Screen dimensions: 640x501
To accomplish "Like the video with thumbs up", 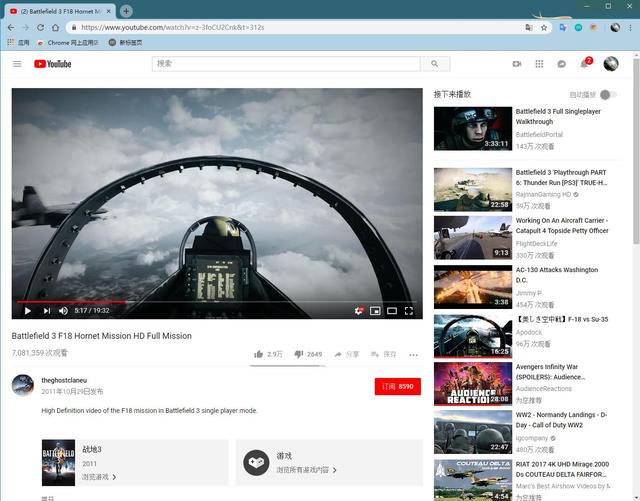I will pos(268,354).
